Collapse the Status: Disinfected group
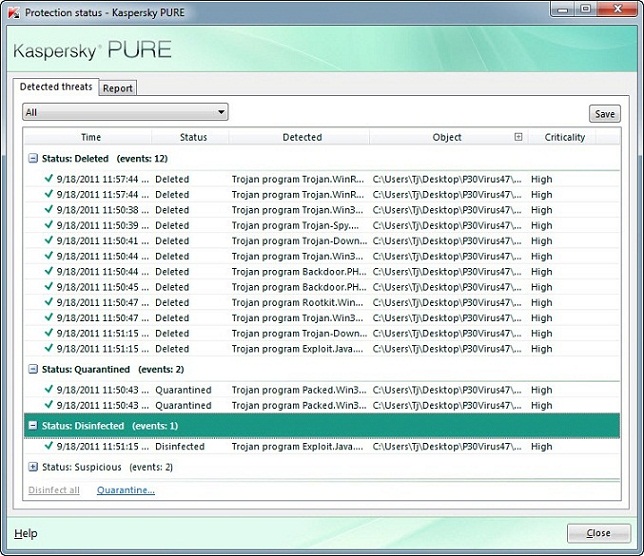Screen dimensions: 644x556 [x=32, y=425]
